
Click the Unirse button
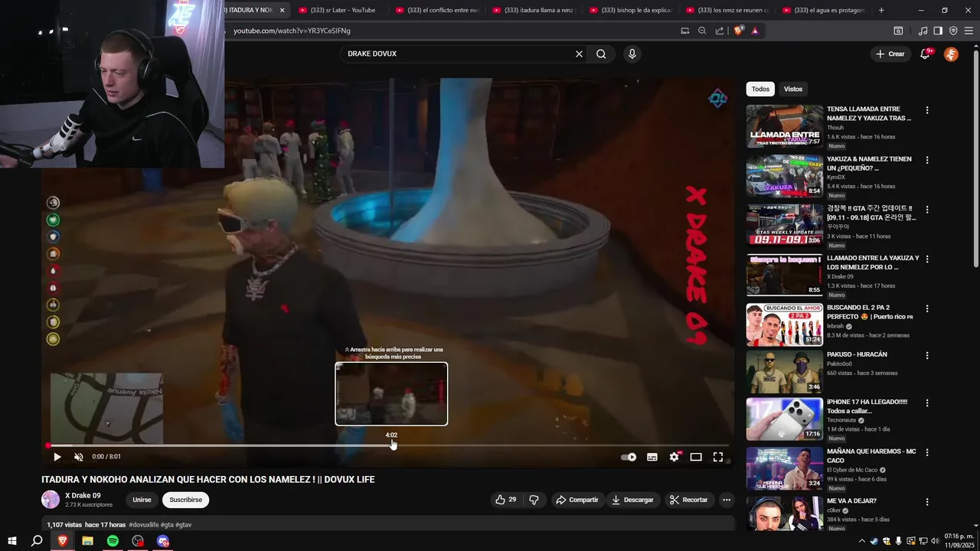[142, 500]
